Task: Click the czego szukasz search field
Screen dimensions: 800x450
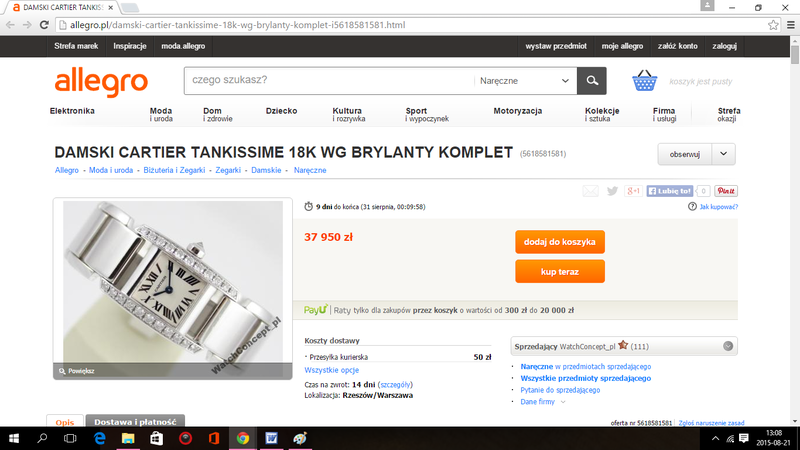Action: pos(329,81)
